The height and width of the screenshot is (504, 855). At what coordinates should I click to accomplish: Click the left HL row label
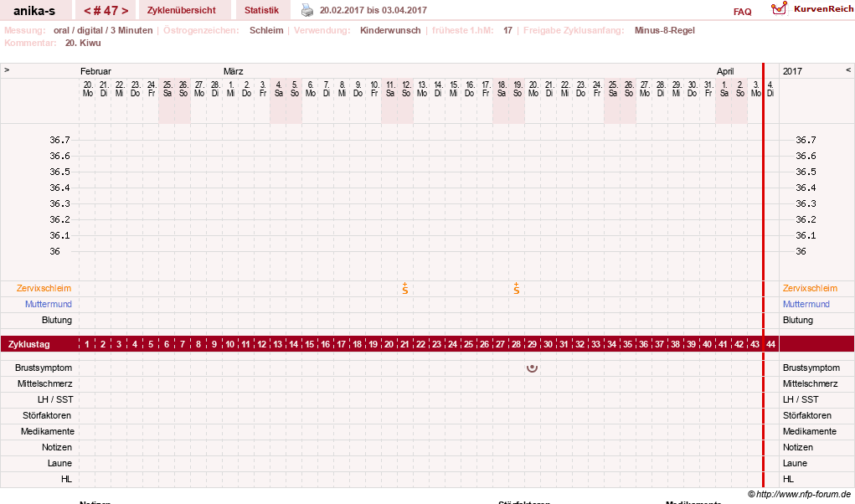tap(66, 479)
